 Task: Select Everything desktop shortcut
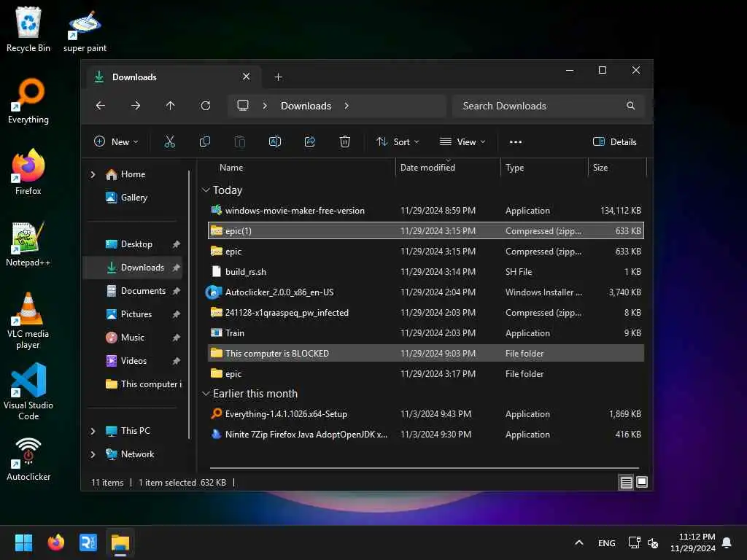(x=28, y=101)
